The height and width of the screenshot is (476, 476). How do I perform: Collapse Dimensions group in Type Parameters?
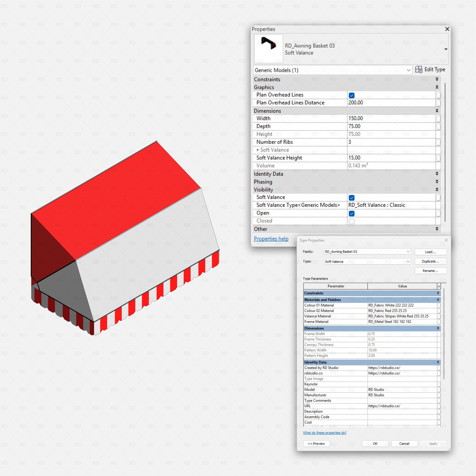[438, 328]
